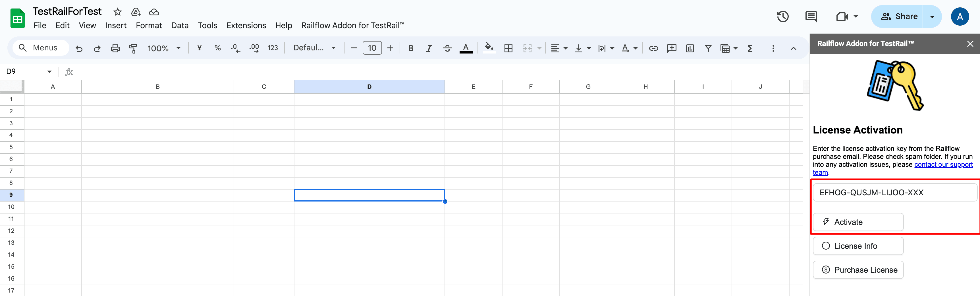Open all comments speech bubble icon
Image resolution: width=980 pixels, height=296 pixels.
click(x=811, y=17)
